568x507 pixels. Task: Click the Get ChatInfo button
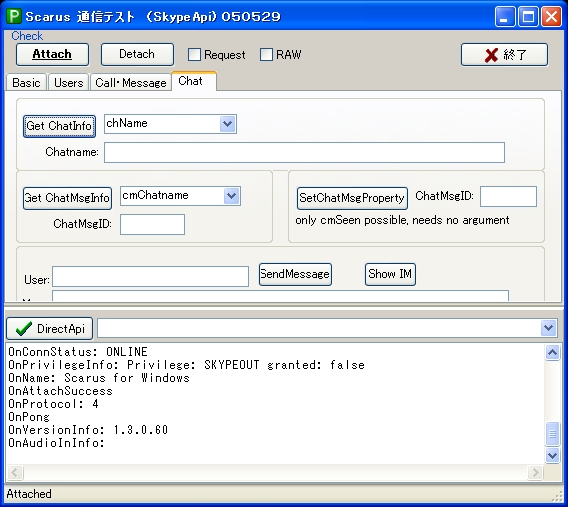(x=59, y=126)
